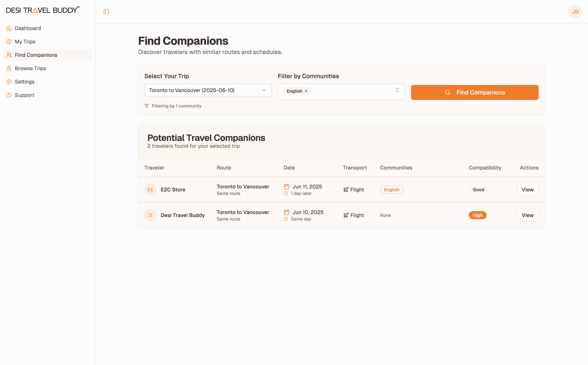Click the Dashboard home icon

tap(9, 28)
